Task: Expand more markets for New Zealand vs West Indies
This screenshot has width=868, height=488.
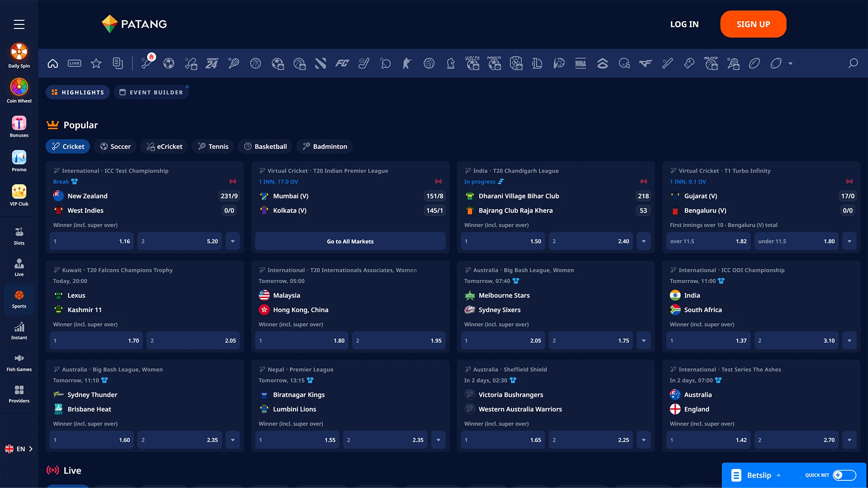Action: click(x=232, y=241)
